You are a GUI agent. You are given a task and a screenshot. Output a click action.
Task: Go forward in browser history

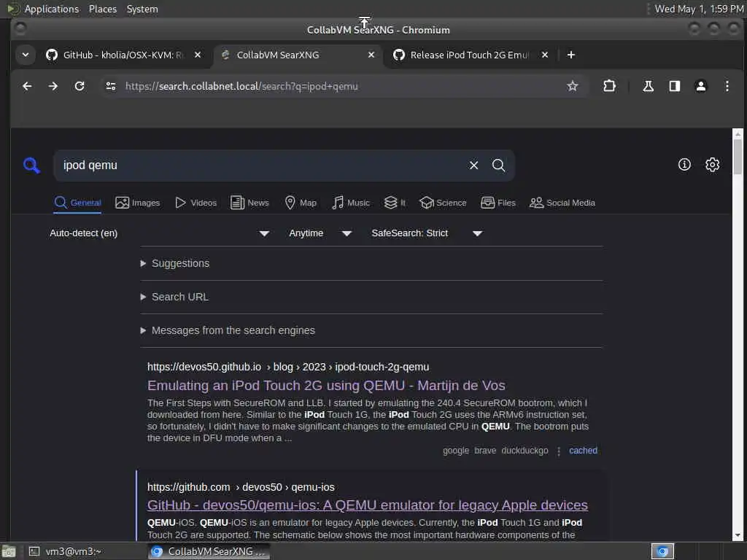(53, 86)
